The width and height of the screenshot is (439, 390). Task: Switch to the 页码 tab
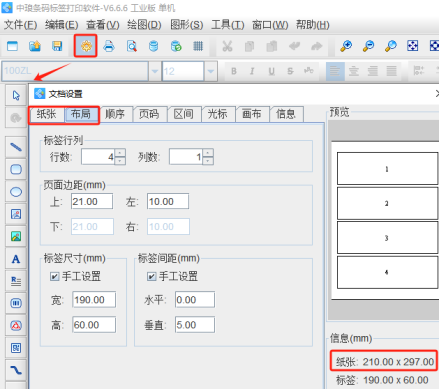pyautogui.click(x=149, y=114)
